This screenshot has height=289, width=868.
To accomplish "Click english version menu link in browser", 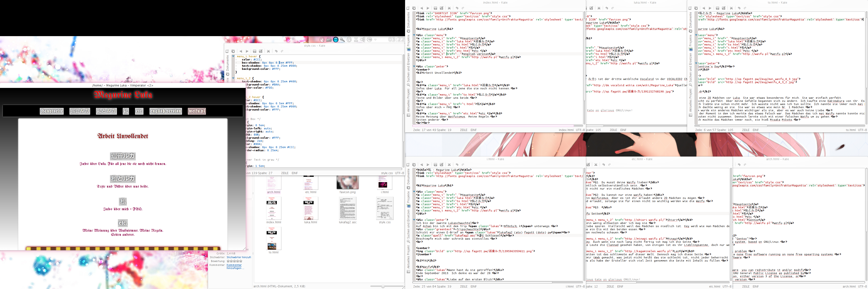I will [165, 111].
